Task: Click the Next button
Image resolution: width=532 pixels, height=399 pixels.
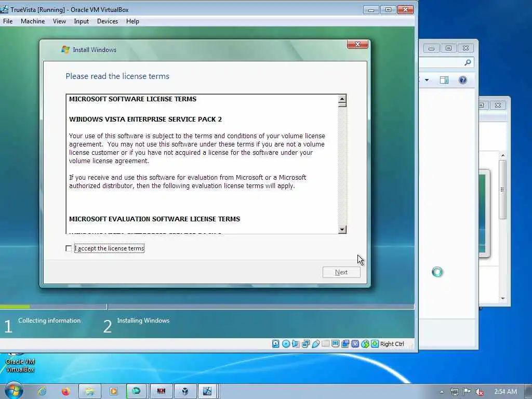Action: click(x=341, y=272)
